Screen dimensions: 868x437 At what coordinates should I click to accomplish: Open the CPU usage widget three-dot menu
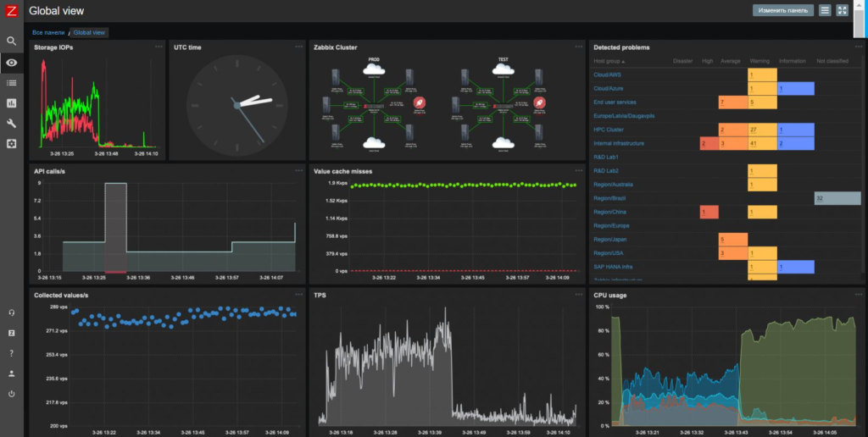[x=859, y=294]
